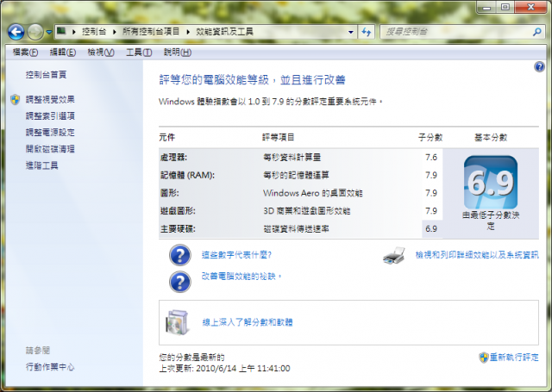The width and height of the screenshot is (552, 392).
Task: Click the 基本分數 column header
Action: tap(491, 138)
